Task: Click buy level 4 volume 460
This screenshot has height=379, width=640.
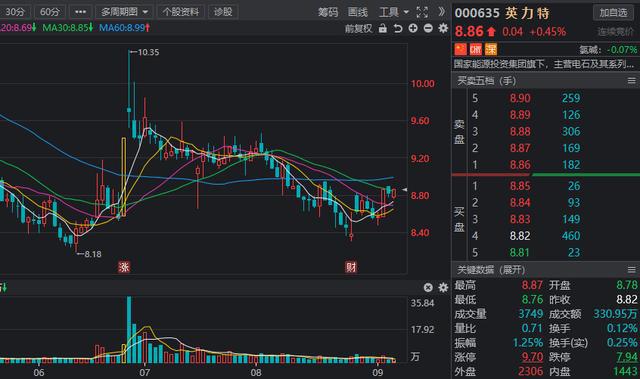Action: pyautogui.click(x=571, y=235)
